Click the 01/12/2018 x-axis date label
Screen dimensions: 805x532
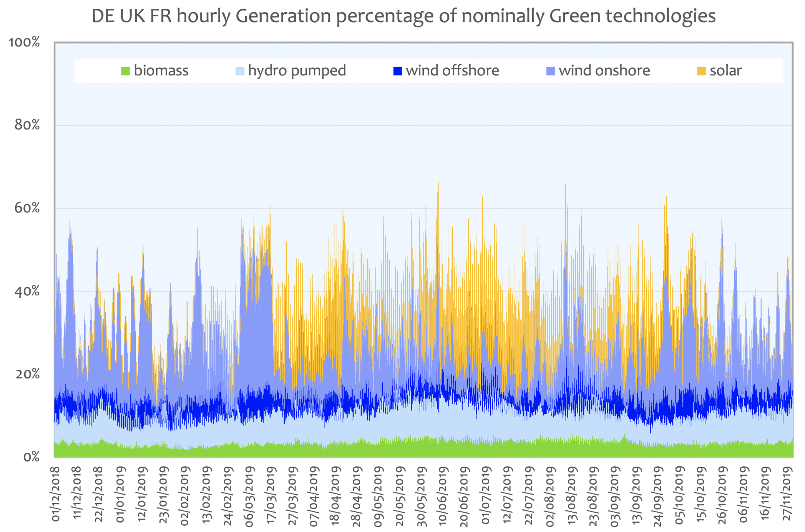coord(56,494)
